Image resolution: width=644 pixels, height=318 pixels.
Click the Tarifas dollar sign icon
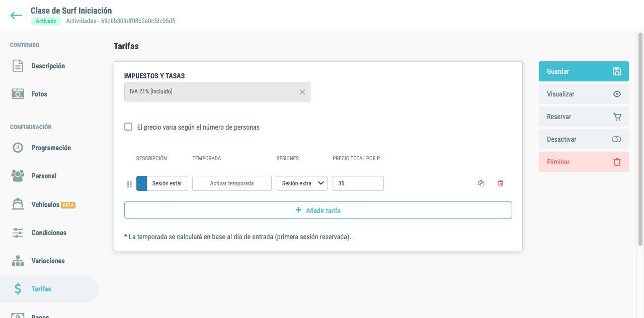[x=18, y=289]
